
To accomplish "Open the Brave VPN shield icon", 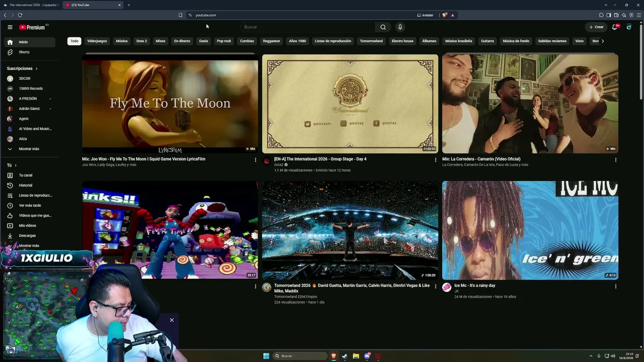I will [631, 15].
